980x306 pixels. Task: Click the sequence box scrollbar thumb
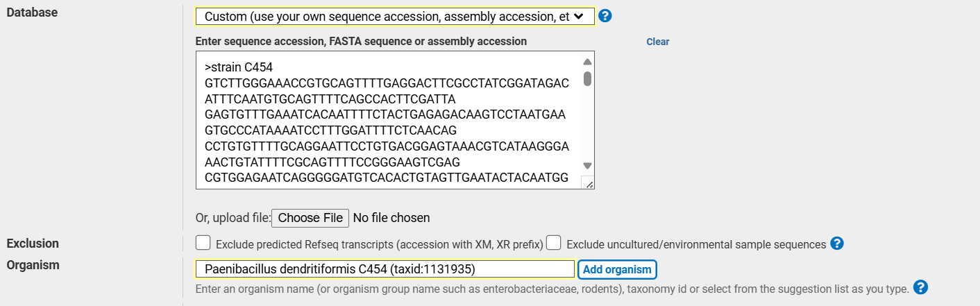587,78
